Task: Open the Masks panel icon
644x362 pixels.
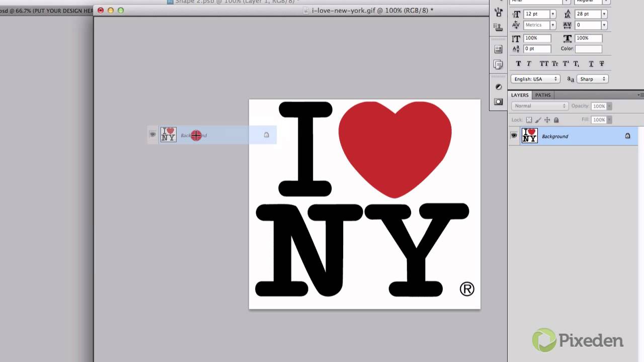Action: [x=499, y=102]
